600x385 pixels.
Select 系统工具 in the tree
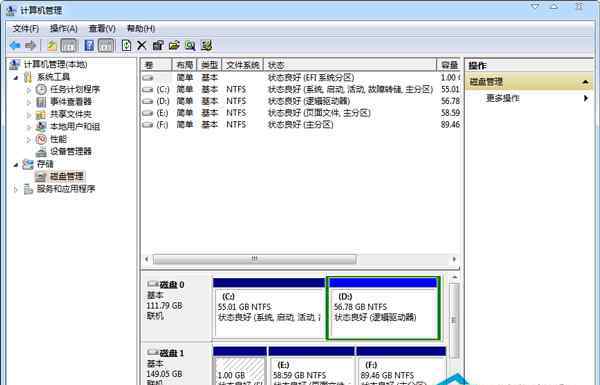53,77
